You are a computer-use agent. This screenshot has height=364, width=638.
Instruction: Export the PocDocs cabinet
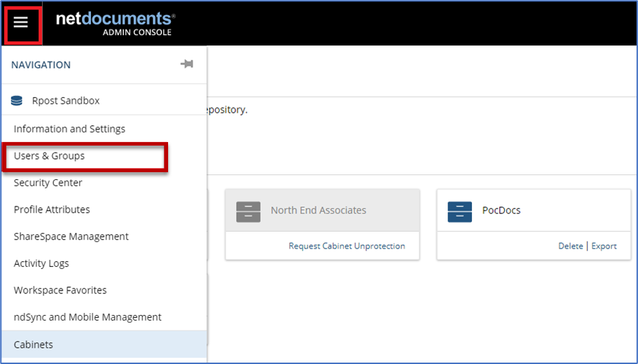coord(604,246)
